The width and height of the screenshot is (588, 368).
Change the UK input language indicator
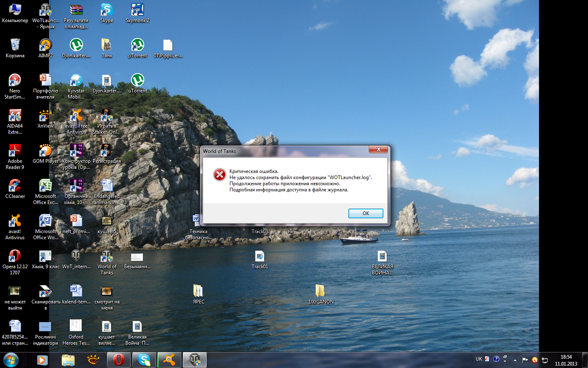479,359
